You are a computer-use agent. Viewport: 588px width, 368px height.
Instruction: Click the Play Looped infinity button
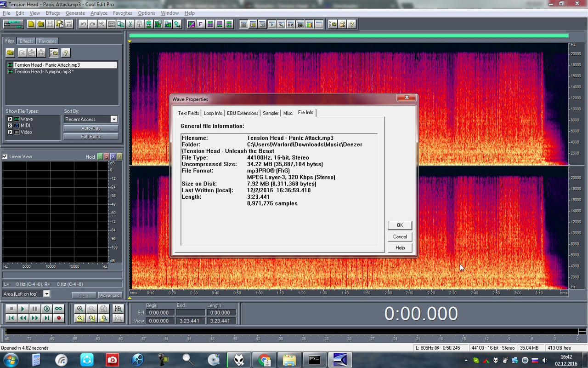(58, 309)
